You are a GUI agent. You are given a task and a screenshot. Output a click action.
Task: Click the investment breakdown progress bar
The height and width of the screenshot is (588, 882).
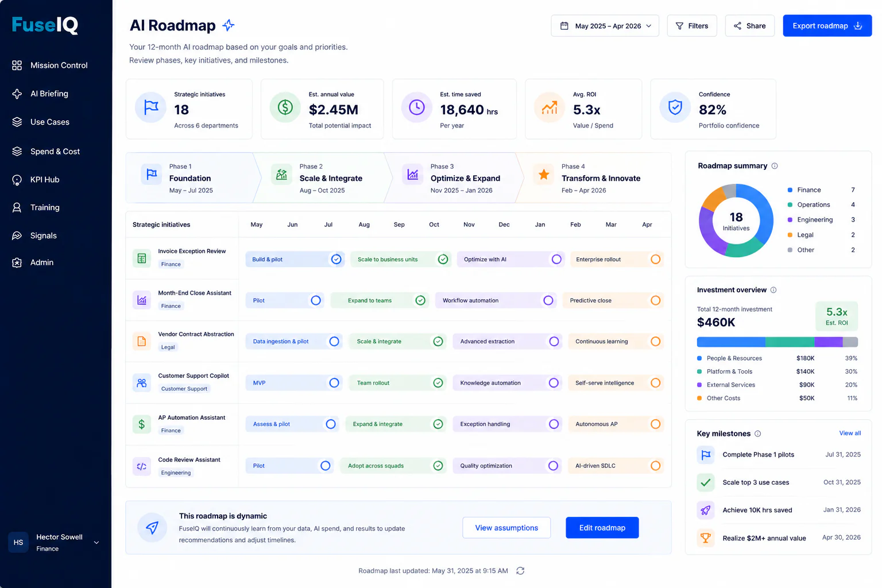pyautogui.click(x=777, y=342)
